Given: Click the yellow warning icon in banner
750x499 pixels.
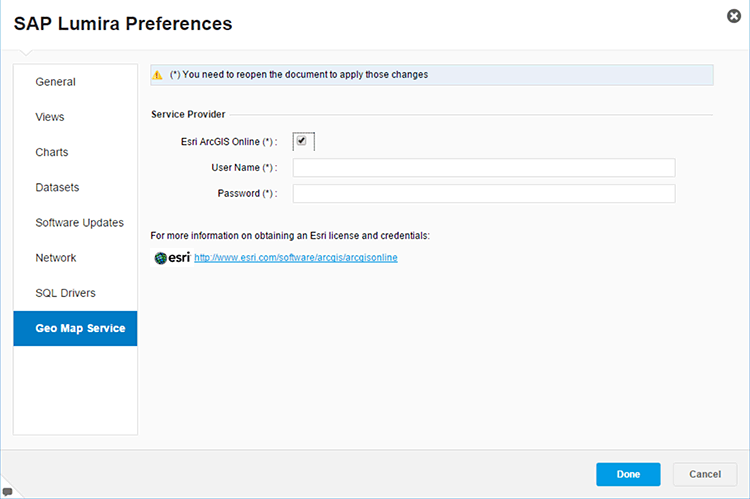Looking at the screenshot, I should [x=157, y=75].
